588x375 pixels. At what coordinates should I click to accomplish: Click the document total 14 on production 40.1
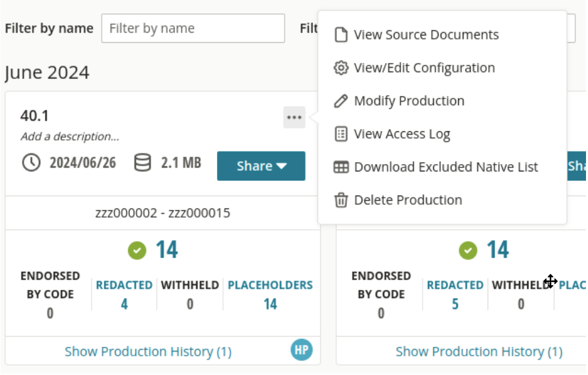167,249
